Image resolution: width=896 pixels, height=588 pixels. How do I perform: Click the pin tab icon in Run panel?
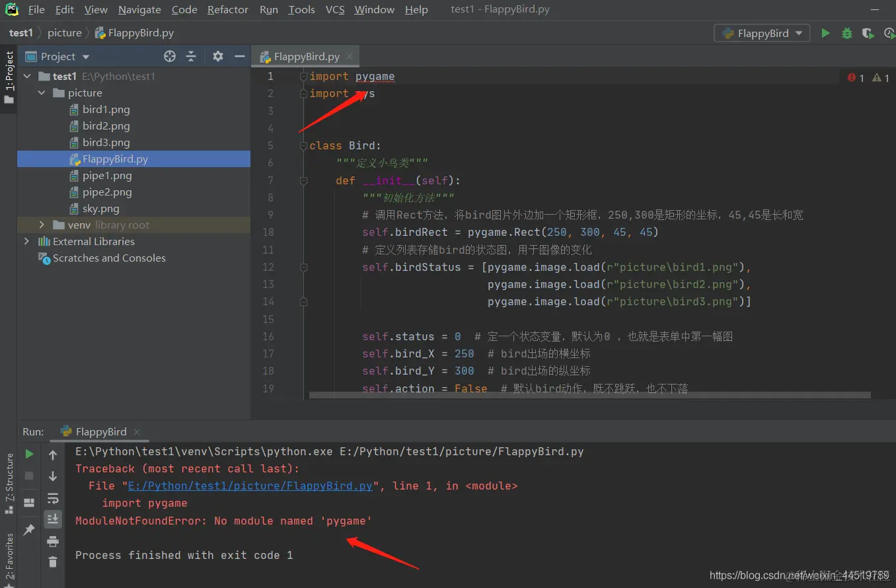29,530
